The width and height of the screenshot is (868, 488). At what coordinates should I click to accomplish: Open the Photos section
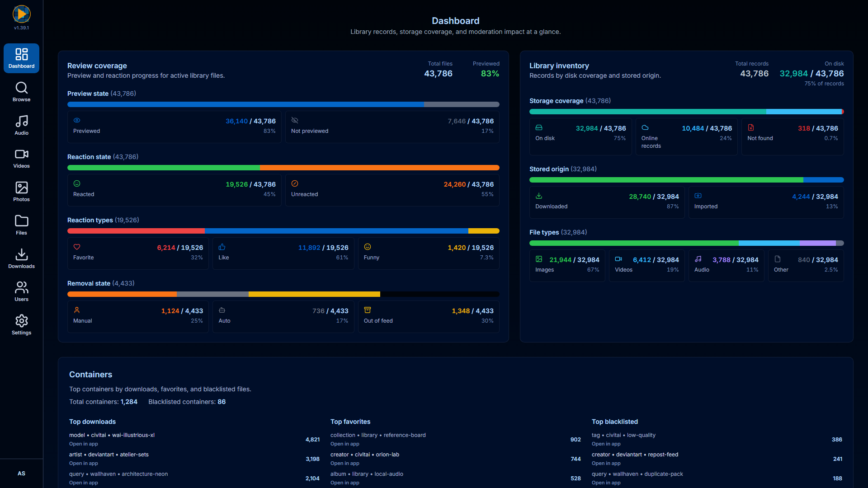click(21, 192)
